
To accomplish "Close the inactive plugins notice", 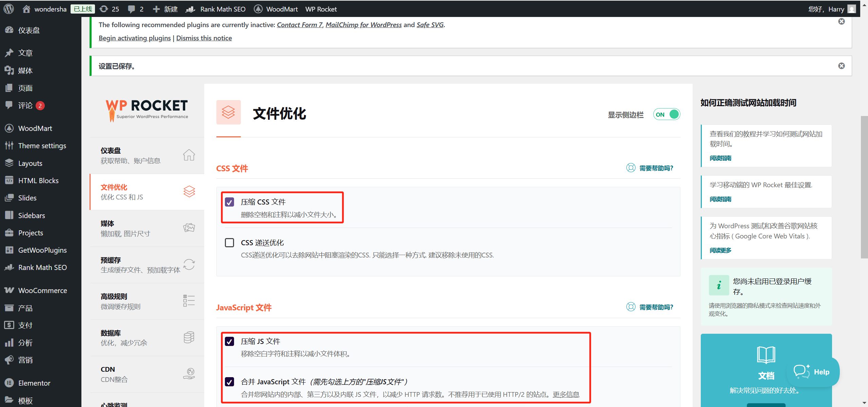I will 841,21.
